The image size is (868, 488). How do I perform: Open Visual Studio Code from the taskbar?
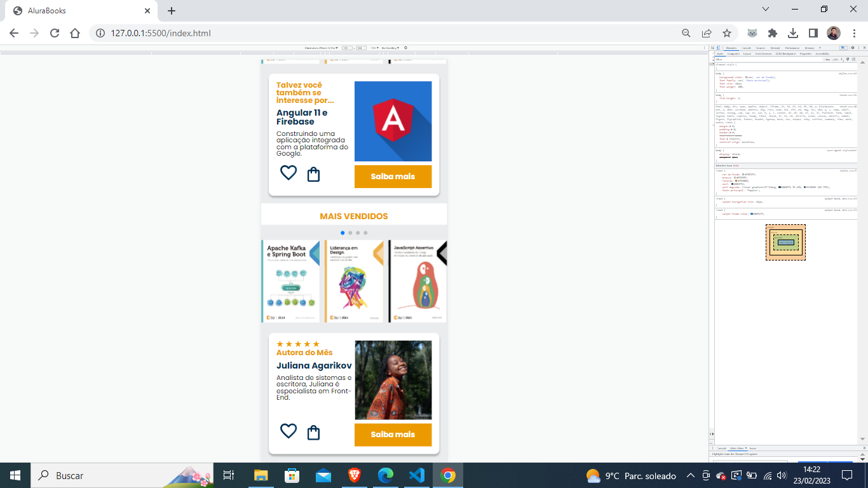pos(417,475)
